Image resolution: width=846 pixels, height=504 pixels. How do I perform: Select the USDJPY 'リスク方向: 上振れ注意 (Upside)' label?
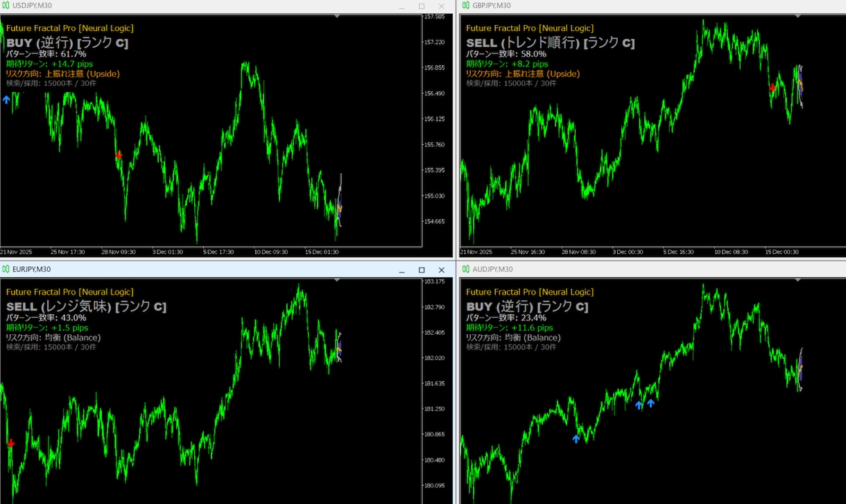point(63,73)
